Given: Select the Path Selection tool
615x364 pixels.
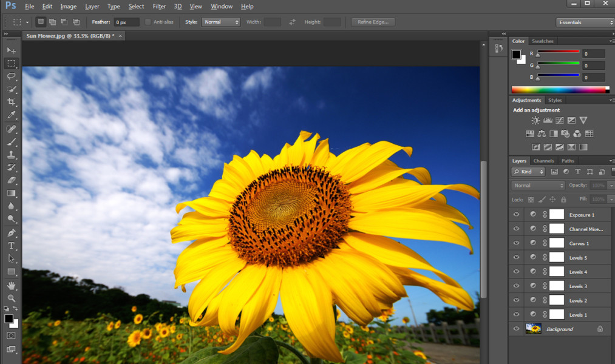Looking at the screenshot, I should click(11, 258).
